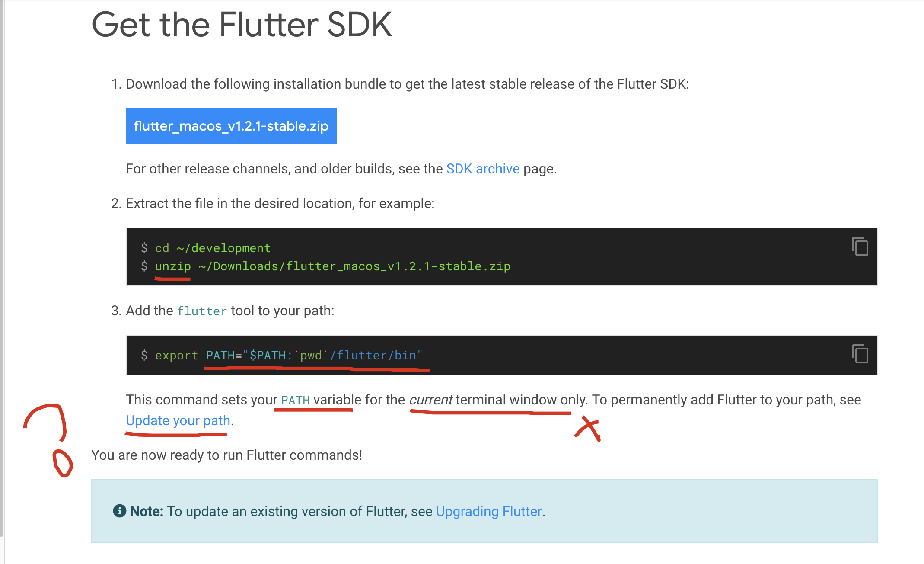Click the Extract the file step text
Screen dimensions: 924x564
point(280,203)
